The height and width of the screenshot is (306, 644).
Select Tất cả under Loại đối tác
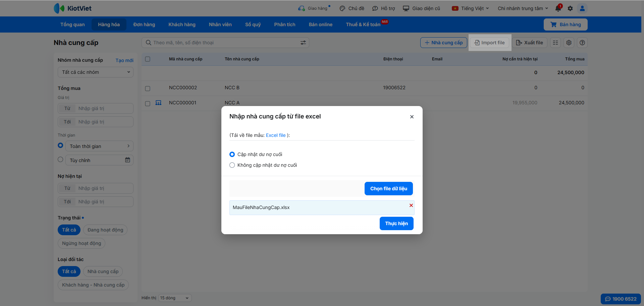pyautogui.click(x=69, y=271)
